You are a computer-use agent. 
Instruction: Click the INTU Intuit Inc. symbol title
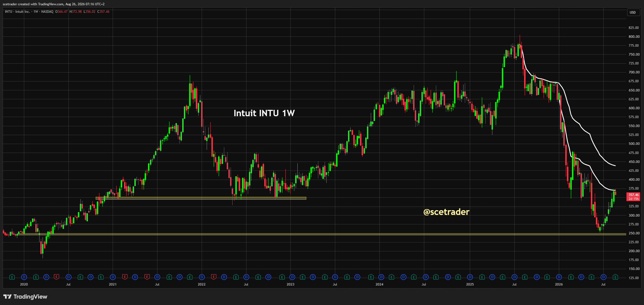[18, 12]
